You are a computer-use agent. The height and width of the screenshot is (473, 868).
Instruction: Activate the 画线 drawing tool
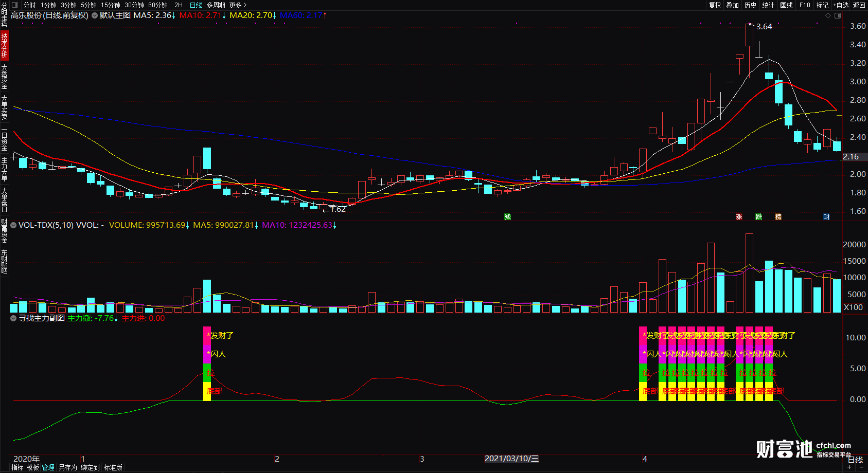(786, 5)
